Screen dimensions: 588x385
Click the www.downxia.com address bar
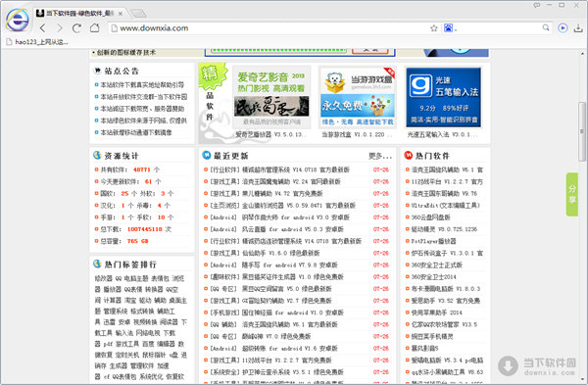pyautogui.click(x=270, y=28)
